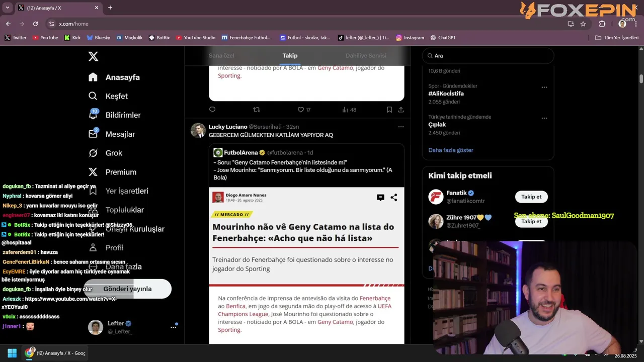This screenshot has height=362, width=644.
Task: Click share icon in article image
Action: point(394,198)
